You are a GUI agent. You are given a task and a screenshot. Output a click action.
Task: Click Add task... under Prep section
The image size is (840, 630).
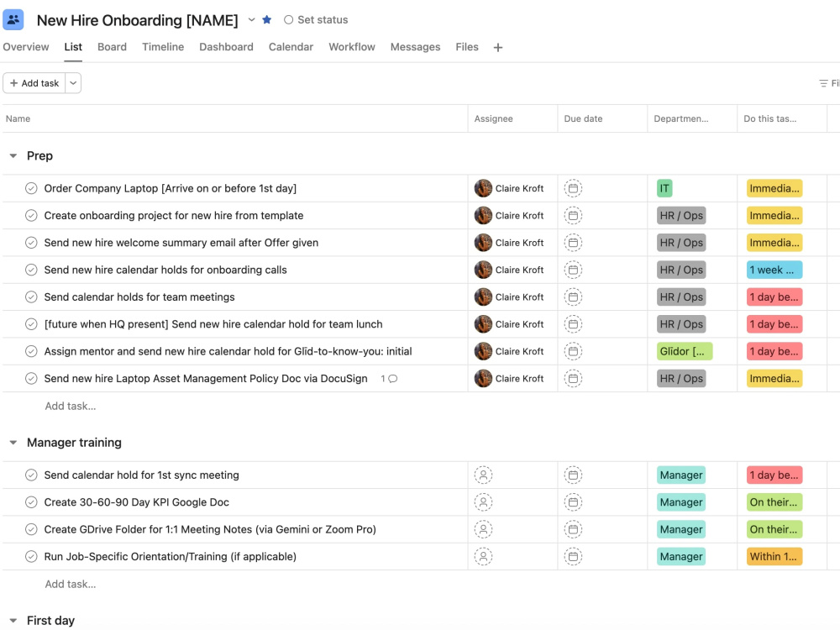click(x=71, y=406)
